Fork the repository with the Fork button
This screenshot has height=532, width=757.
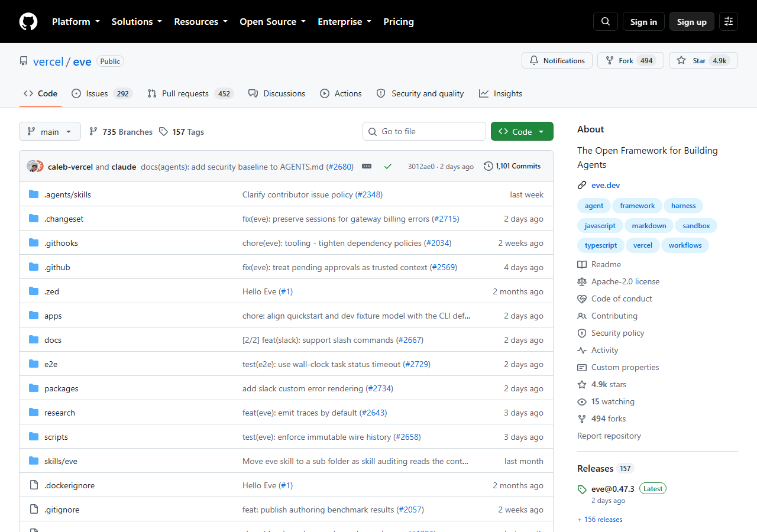630,60
